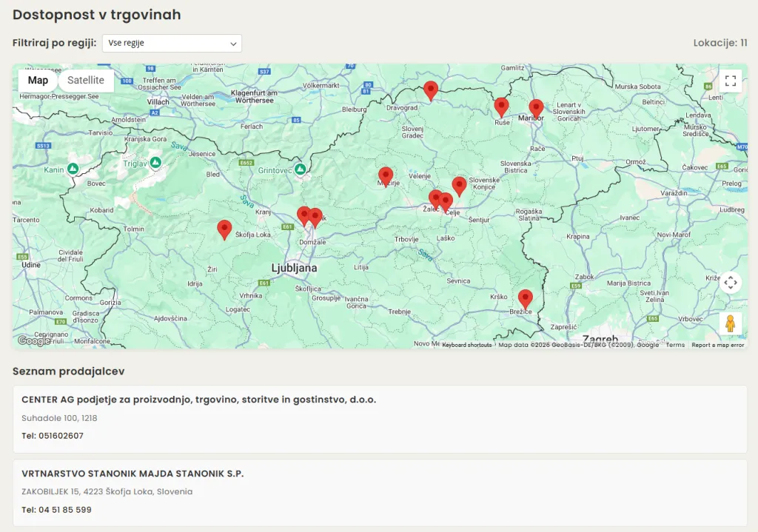Screen dimensions: 758x532
Task: Select the Map view tab
Action: click(38, 81)
